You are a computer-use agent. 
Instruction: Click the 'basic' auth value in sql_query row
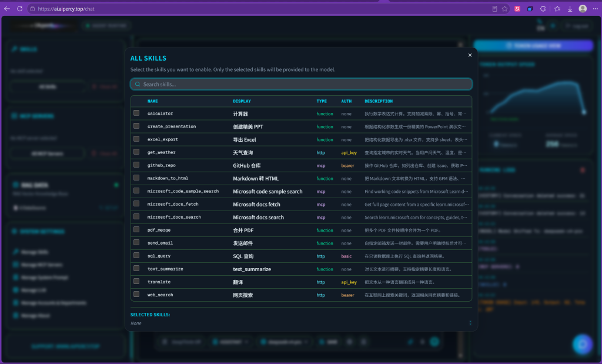point(346,256)
